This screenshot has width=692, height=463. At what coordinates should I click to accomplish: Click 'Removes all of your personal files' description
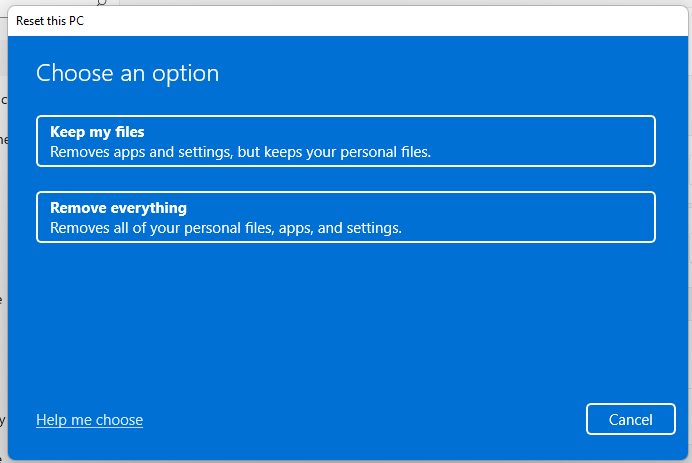[x=225, y=228]
